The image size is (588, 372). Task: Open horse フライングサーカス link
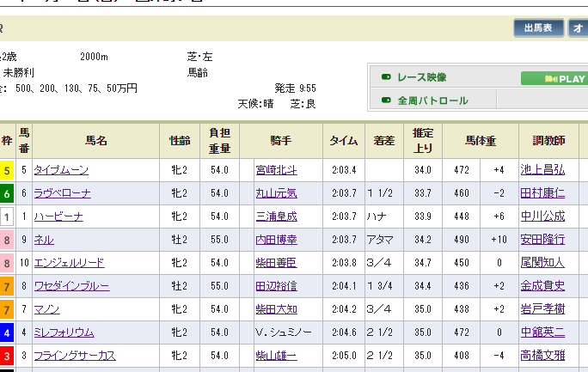[75, 356]
